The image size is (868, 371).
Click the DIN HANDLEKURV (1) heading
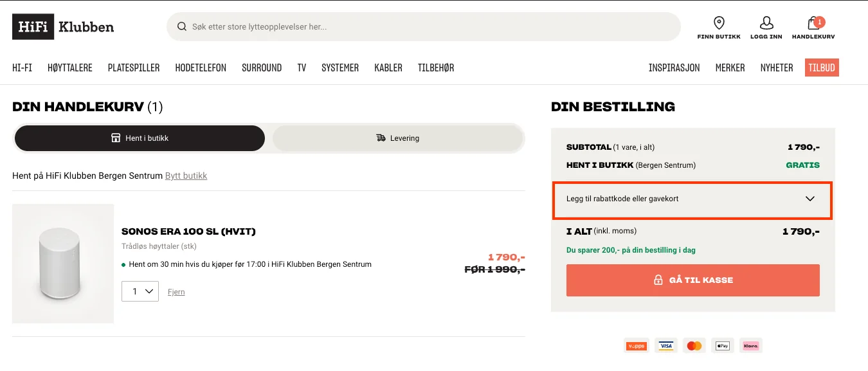(x=87, y=107)
